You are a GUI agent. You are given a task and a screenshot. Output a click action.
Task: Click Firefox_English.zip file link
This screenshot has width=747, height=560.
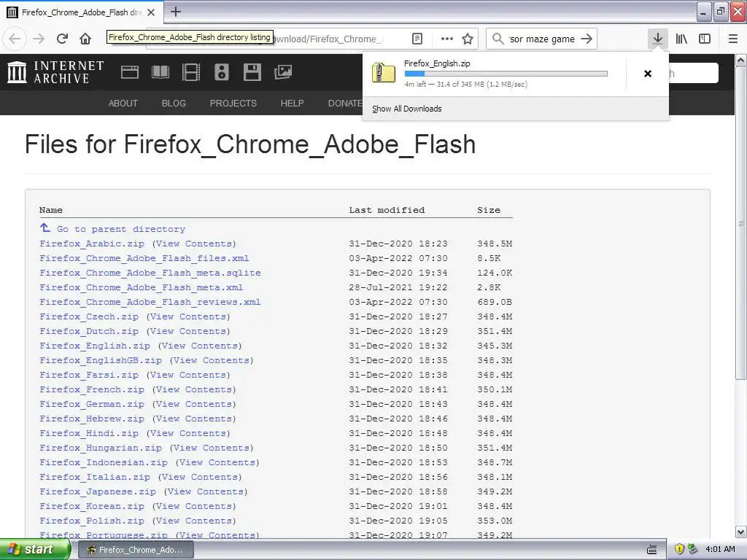point(94,346)
